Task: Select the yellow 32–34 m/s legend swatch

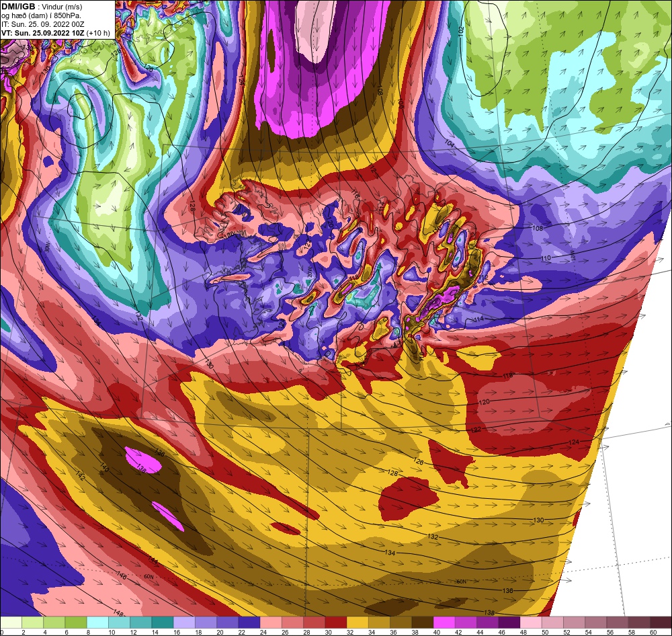Action: [358, 623]
